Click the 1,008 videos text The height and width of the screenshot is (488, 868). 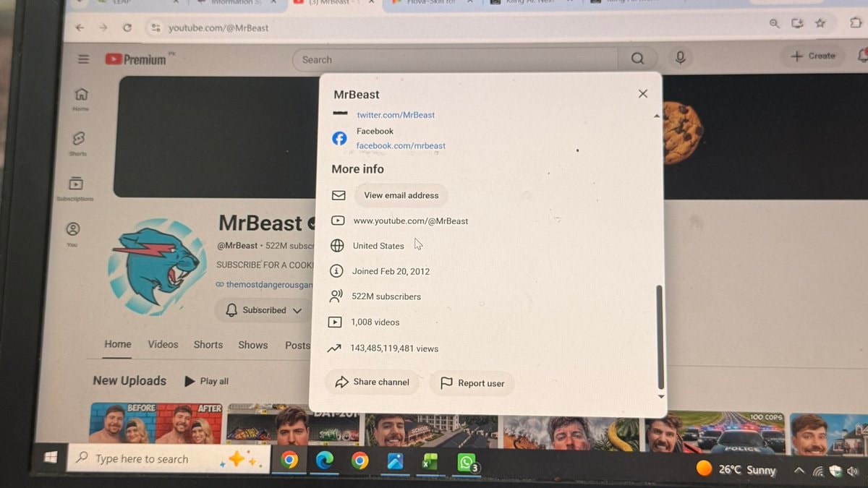[x=375, y=322]
